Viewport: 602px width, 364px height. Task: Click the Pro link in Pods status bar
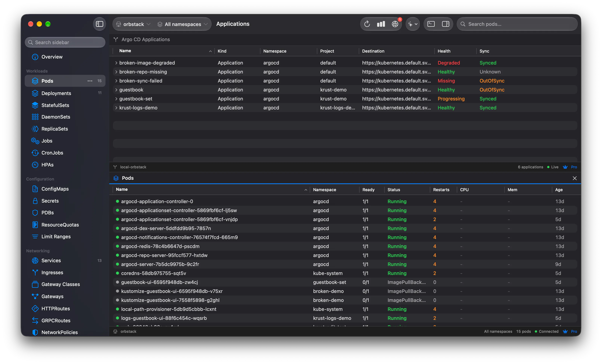pos(574,331)
